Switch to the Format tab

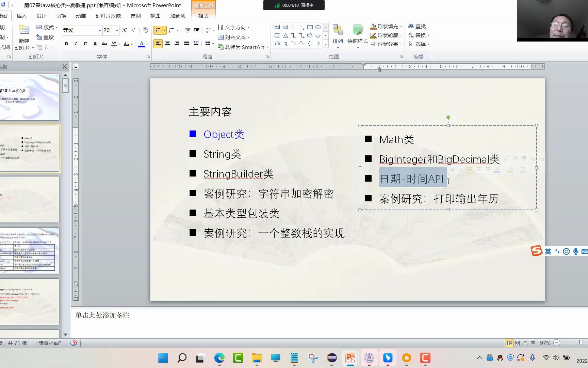click(x=203, y=16)
